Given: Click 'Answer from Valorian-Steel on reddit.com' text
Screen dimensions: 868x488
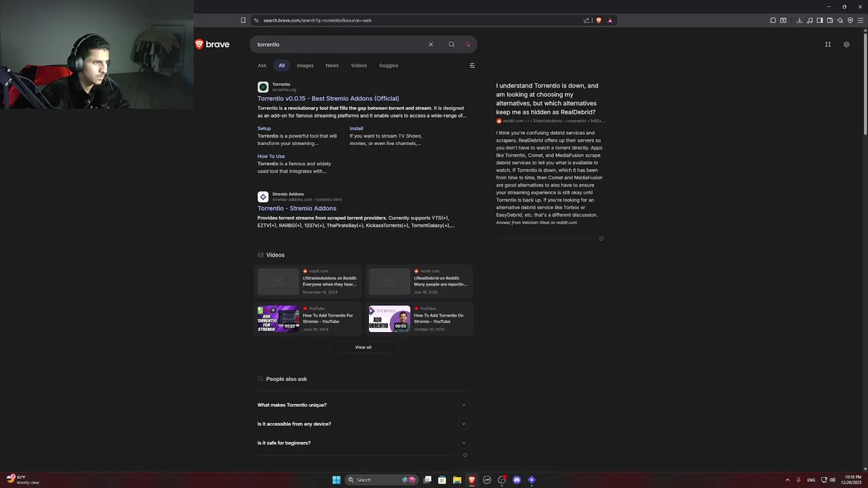Looking at the screenshot, I should [x=536, y=222].
